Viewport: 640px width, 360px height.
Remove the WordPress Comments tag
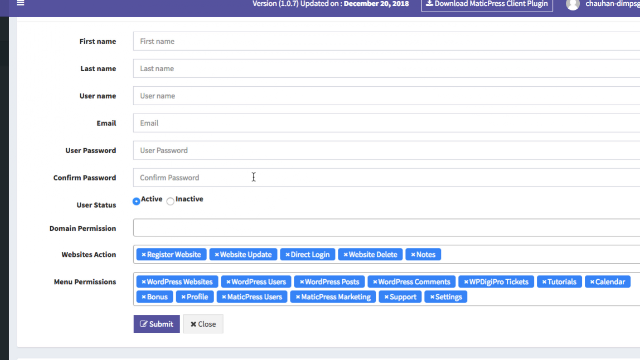[375, 282]
